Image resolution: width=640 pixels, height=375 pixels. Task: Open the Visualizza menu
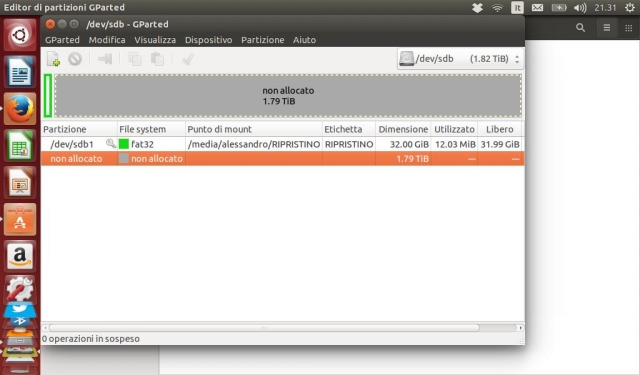[x=155, y=40]
